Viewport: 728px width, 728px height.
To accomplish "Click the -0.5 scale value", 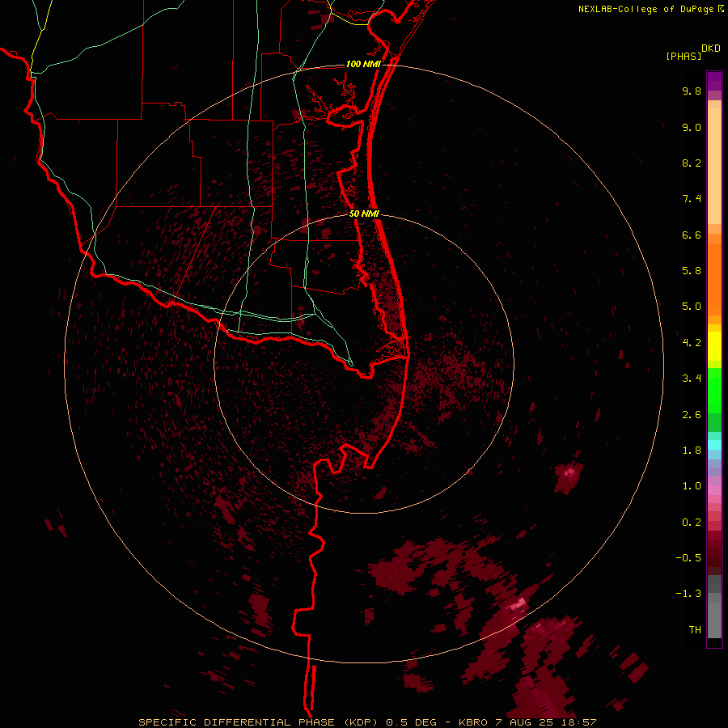I will tap(688, 558).
